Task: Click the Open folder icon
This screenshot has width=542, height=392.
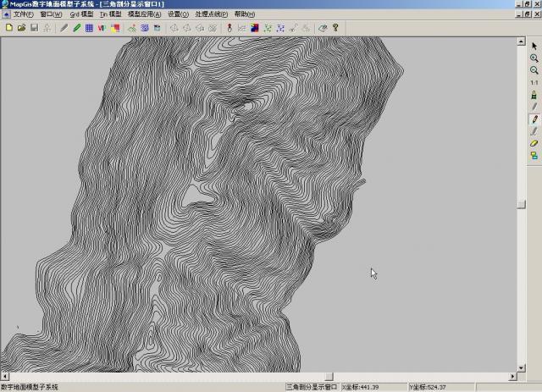Action: 21,28
